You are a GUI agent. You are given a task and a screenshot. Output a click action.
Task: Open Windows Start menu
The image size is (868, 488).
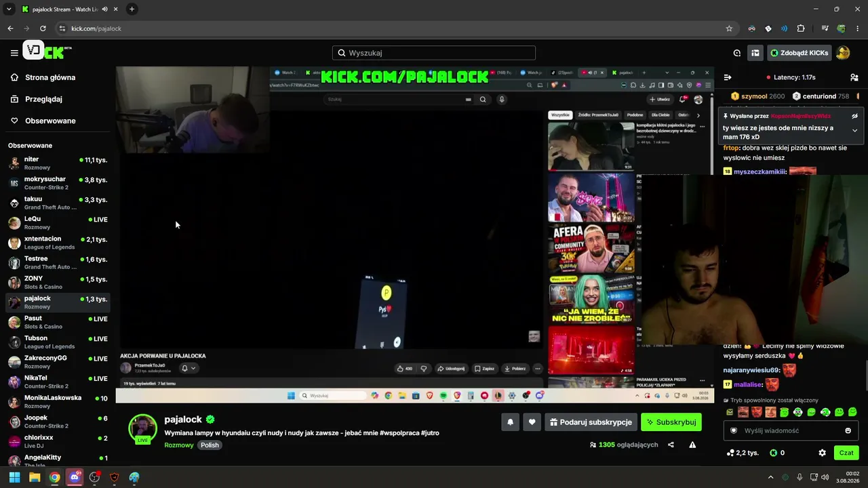pyautogui.click(x=14, y=477)
